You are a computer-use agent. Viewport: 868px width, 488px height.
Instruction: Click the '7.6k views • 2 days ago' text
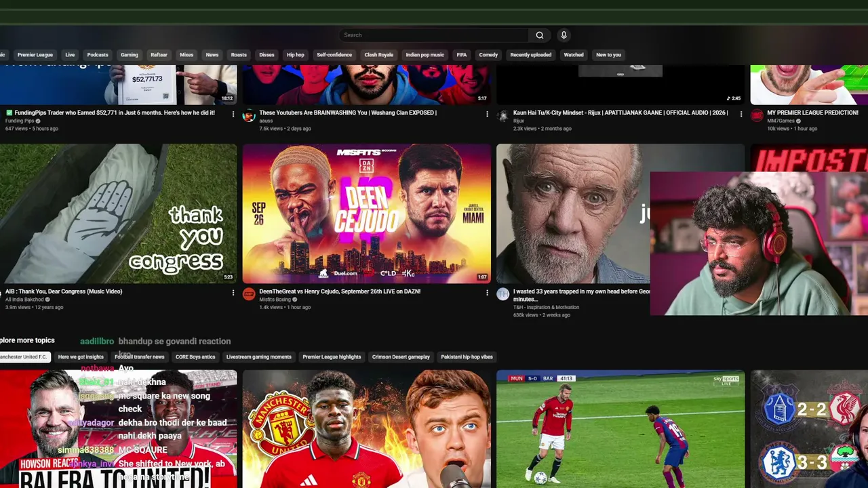pyautogui.click(x=285, y=129)
